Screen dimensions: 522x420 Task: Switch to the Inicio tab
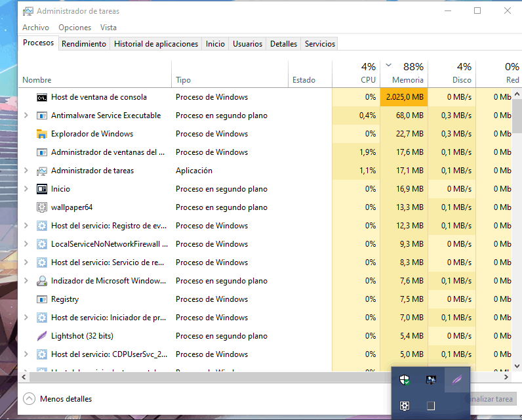tap(215, 44)
